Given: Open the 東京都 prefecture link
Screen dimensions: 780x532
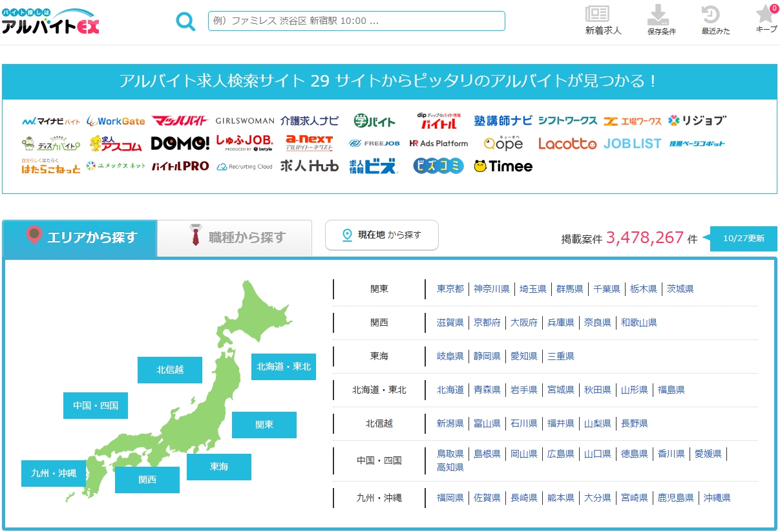Looking at the screenshot, I should [450, 289].
